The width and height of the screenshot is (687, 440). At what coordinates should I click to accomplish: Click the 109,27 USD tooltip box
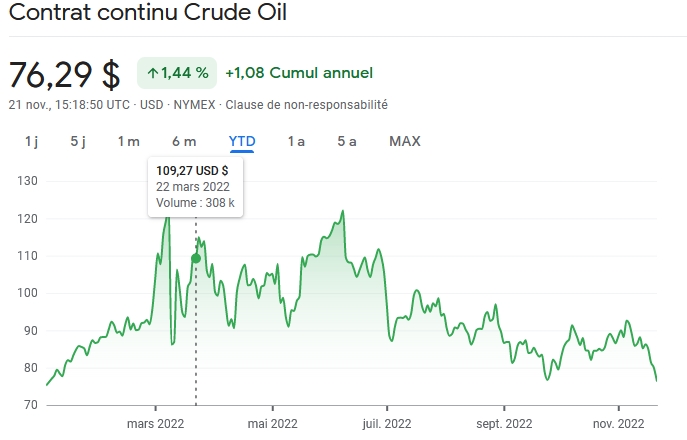(x=196, y=186)
